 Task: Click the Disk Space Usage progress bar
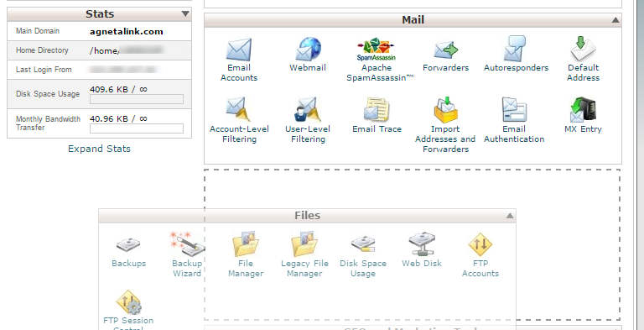pyautogui.click(x=137, y=99)
